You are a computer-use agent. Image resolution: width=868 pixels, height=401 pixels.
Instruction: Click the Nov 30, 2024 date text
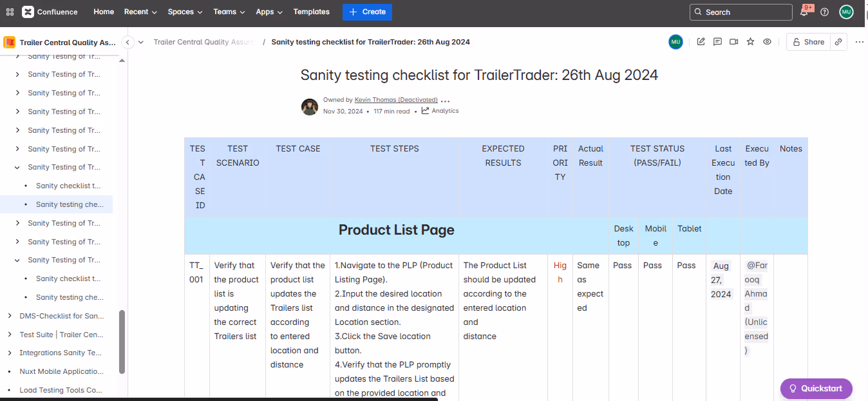343,111
